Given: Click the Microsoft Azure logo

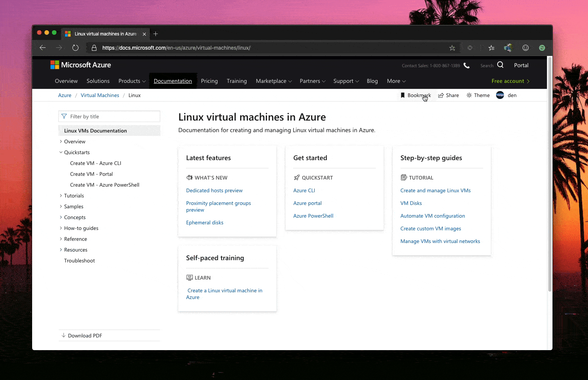Looking at the screenshot, I should tap(81, 65).
